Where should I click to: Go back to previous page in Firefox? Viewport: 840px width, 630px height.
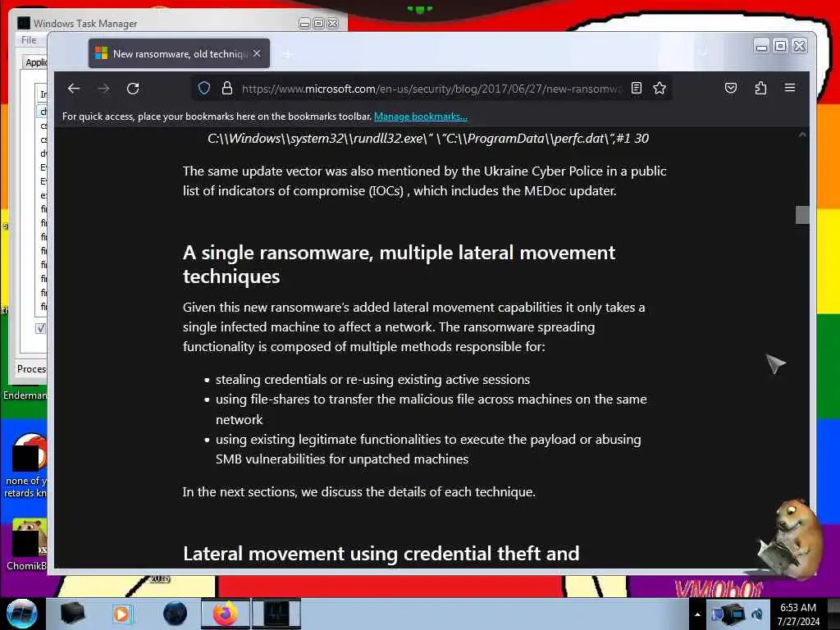pos(74,89)
